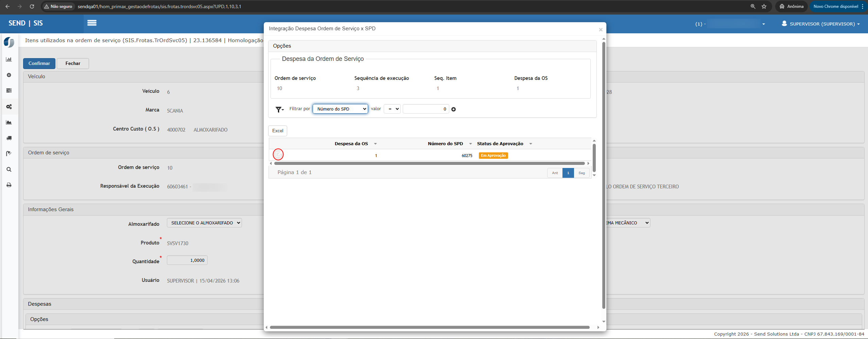
Task: Click the plus icon to add filter
Action: pyautogui.click(x=453, y=109)
